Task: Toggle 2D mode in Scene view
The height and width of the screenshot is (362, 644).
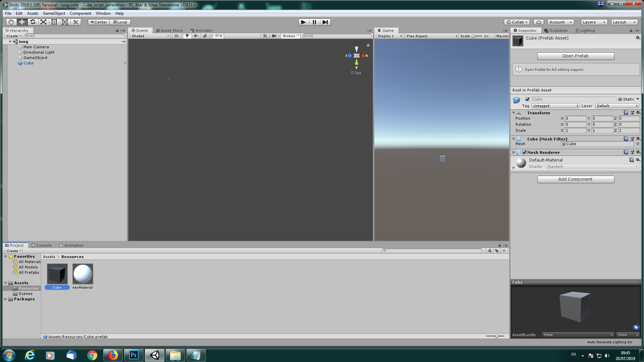Action: tap(176, 36)
